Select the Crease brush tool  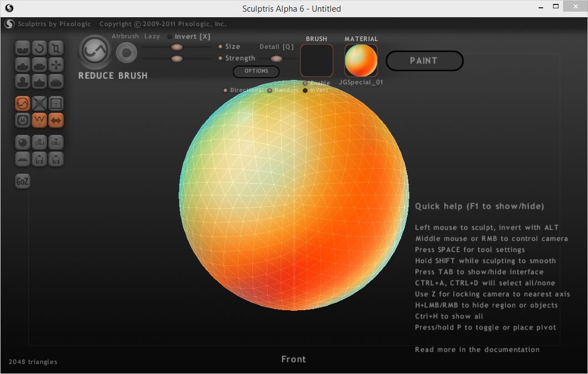pyautogui.click(x=23, y=48)
